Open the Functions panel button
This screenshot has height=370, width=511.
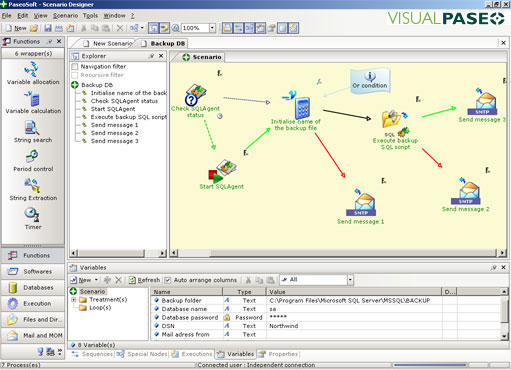[x=33, y=255]
